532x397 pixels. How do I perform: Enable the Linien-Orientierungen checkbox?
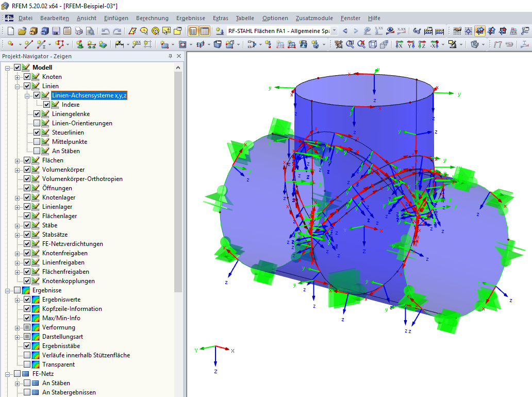(x=37, y=123)
